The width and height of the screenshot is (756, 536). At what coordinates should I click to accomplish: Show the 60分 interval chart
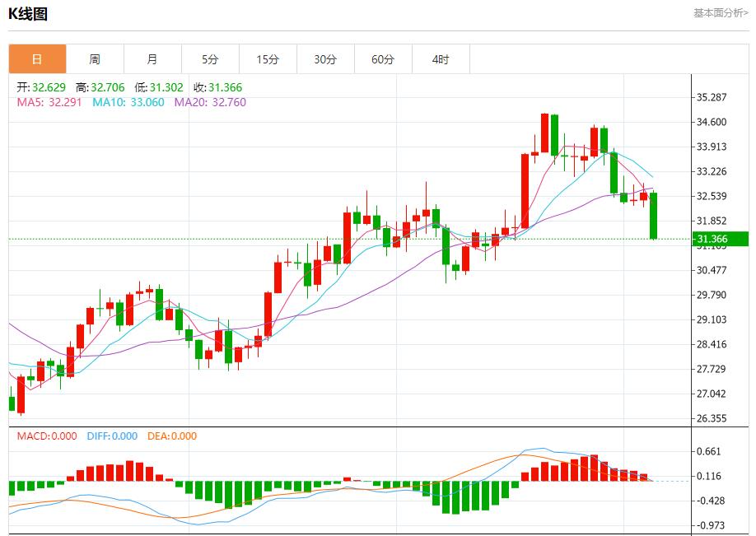(383, 59)
